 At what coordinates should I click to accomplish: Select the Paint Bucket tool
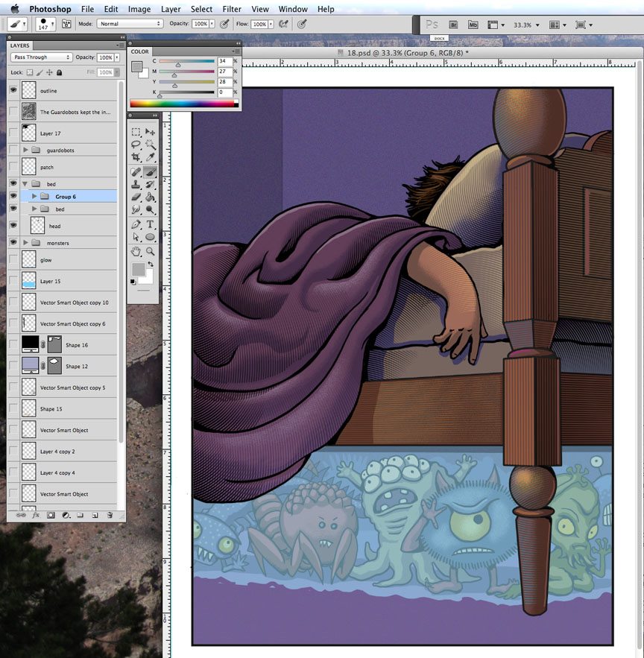click(150, 197)
